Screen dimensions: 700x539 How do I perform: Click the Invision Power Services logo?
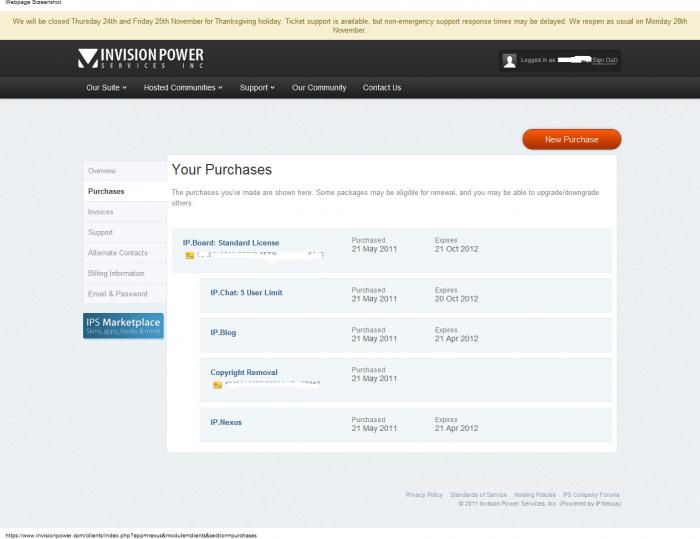pos(141,58)
